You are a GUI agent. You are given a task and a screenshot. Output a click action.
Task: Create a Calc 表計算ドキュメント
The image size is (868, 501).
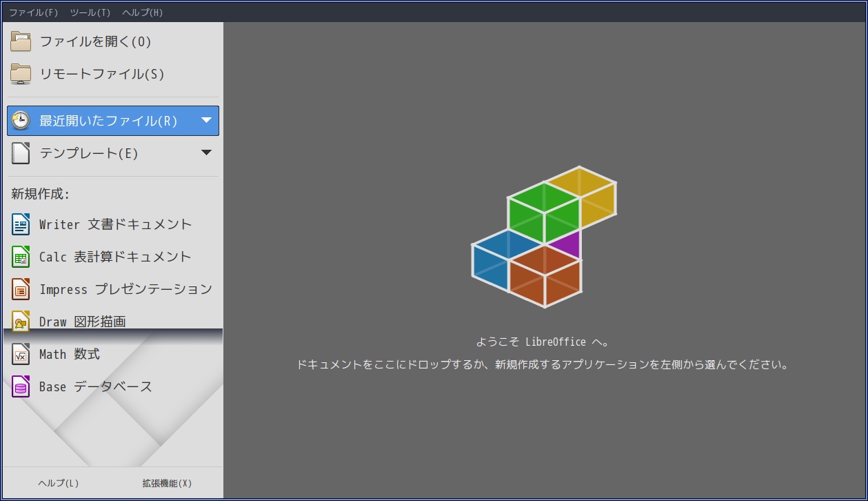click(x=115, y=257)
